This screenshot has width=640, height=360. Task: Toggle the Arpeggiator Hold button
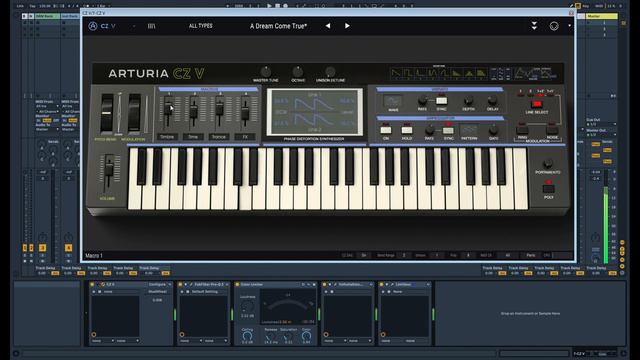pos(407,130)
